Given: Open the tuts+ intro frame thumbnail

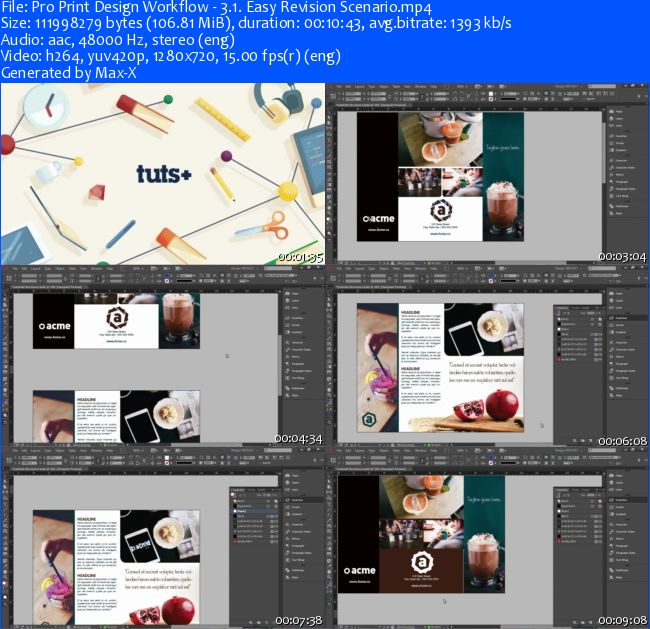Looking at the screenshot, I should [162, 174].
